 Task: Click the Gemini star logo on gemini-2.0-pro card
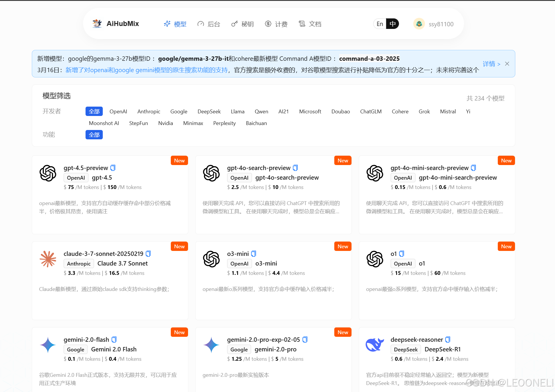211,345
